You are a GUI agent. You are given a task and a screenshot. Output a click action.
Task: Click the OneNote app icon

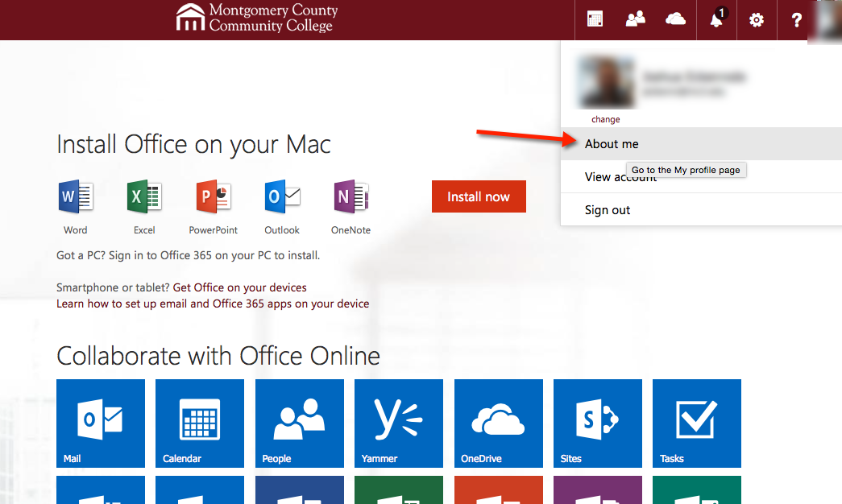click(350, 196)
